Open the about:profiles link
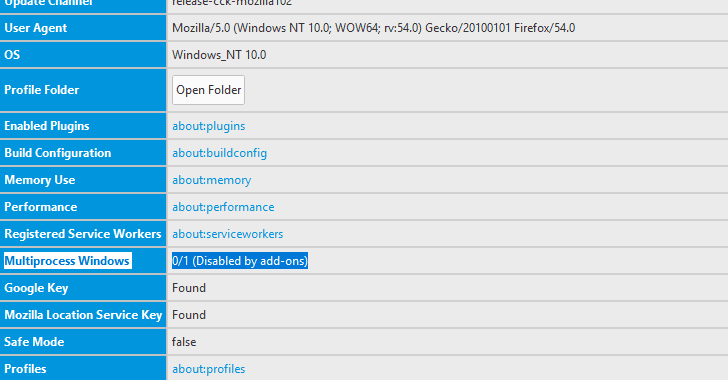 coord(208,369)
